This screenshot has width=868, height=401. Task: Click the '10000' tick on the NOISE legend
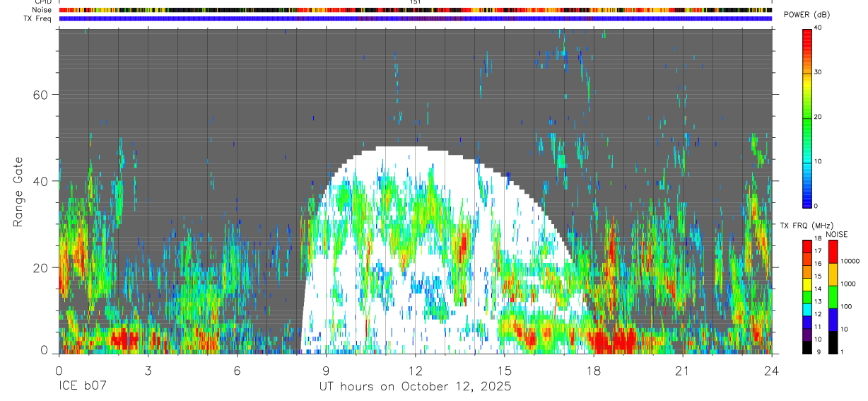click(x=850, y=262)
